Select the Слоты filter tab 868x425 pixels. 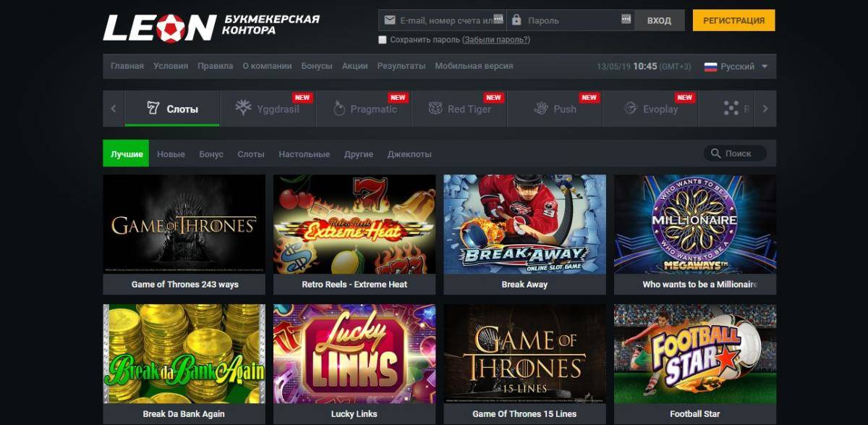tap(251, 154)
